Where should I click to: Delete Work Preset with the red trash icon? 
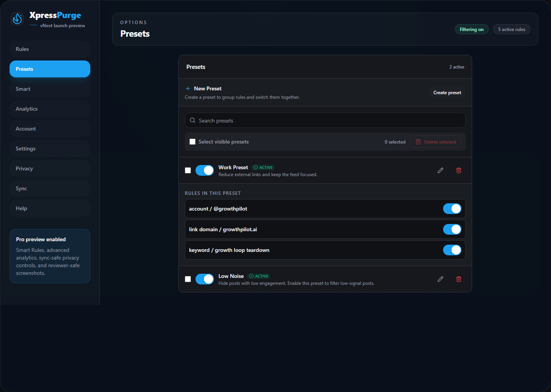pyautogui.click(x=459, y=170)
